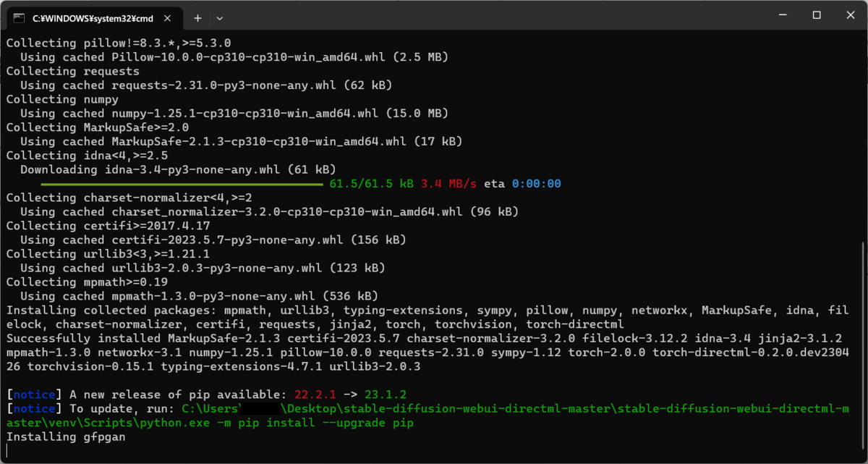868x464 pixels.
Task: Click the certifi-2023.5.7 wheel filename line
Action: tap(213, 240)
